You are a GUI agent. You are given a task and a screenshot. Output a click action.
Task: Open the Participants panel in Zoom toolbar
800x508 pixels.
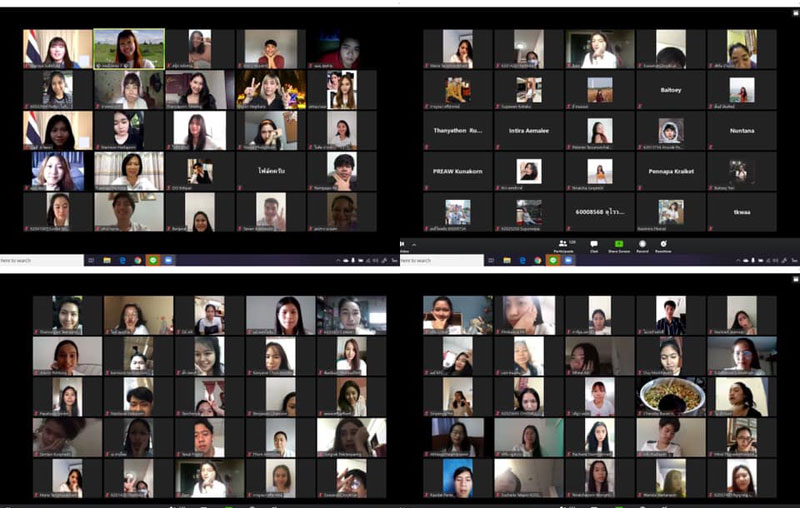[563, 245]
